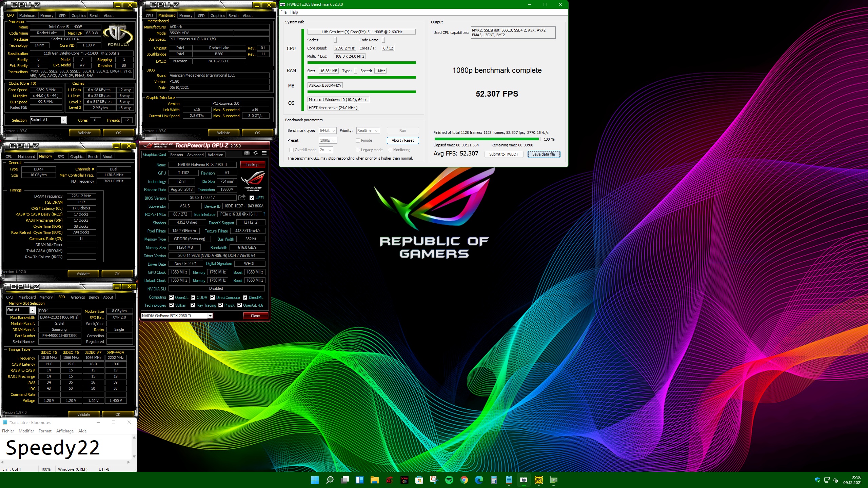868x488 pixels.
Task: Click the Abort / Reset button
Action: point(403,140)
